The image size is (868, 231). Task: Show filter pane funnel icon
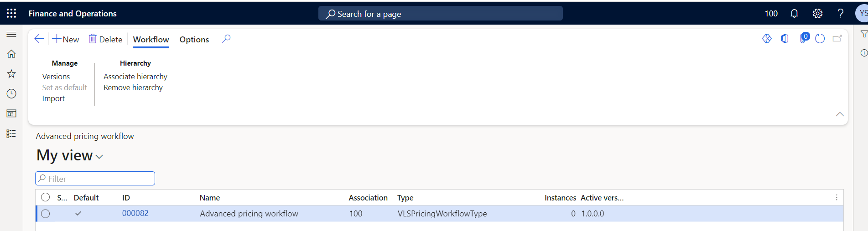tap(863, 34)
